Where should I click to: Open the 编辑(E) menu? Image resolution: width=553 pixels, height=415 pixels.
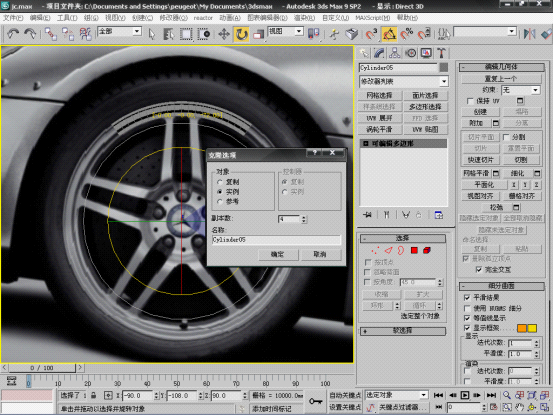click(40, 18)
